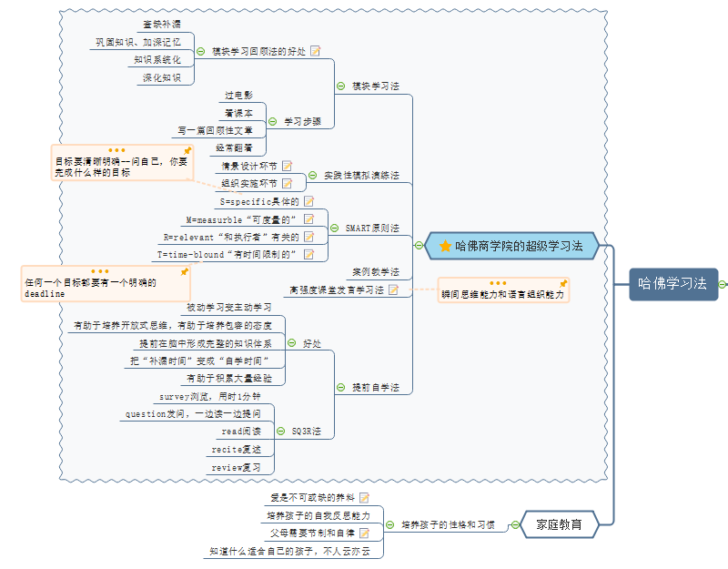Open the note icon beside 模块学习回顾法的好处
728x569 pixels.
315,51
